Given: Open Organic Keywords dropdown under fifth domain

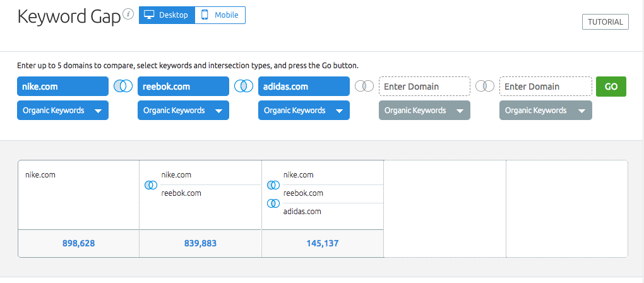Looking at the screenshot, I should 546,110.
